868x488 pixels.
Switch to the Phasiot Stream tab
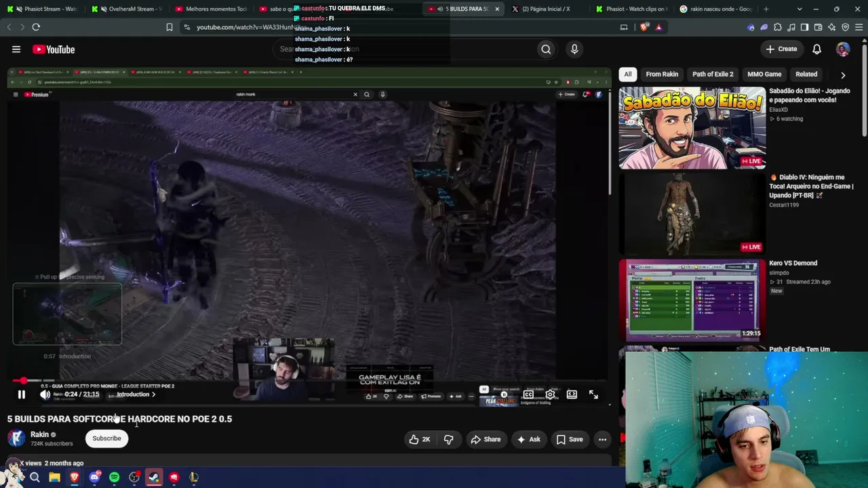[x=43, y=9]
